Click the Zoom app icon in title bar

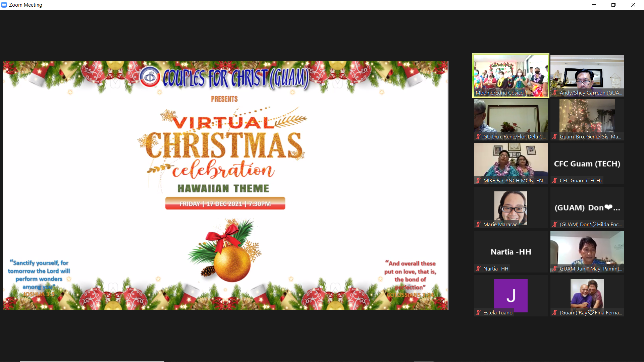coord(4,5)
